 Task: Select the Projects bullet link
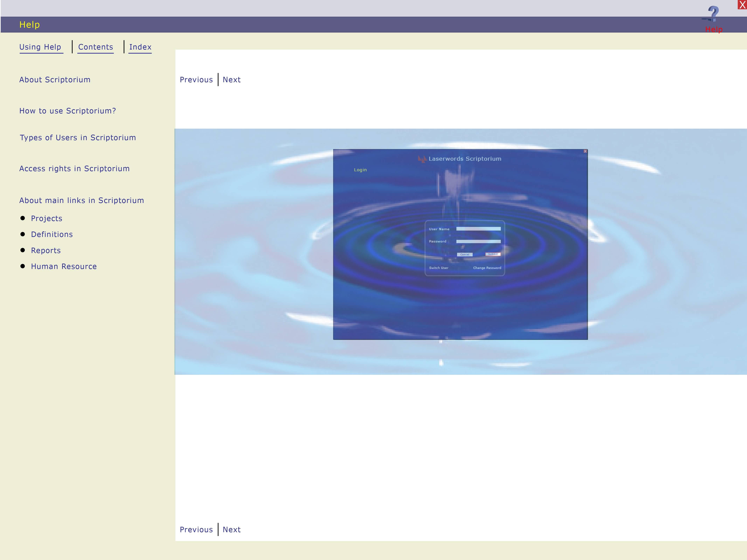coord(47,218)
